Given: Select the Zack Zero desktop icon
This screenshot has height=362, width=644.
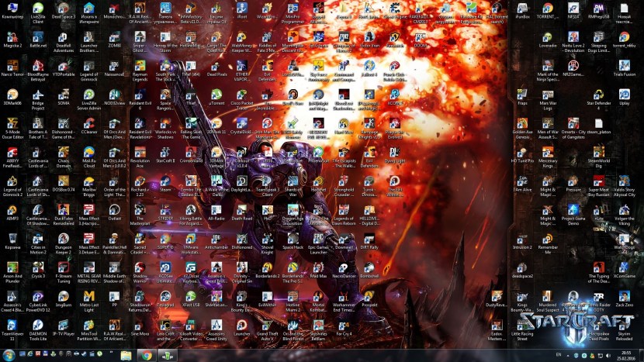Looking at the screenshot, I should tap(625, 297).
